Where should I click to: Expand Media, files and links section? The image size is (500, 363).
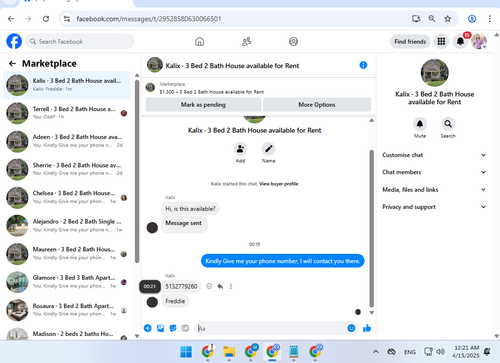point(434,189)
